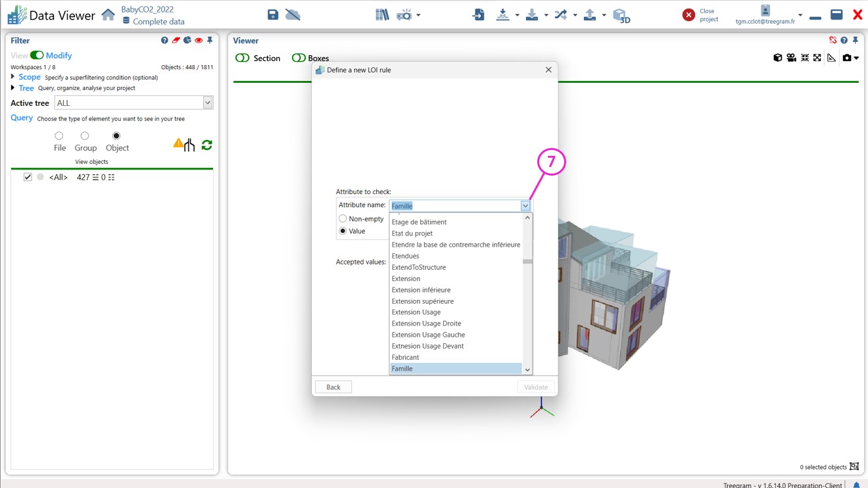Click the Home icon in the header

coord(108,14)
